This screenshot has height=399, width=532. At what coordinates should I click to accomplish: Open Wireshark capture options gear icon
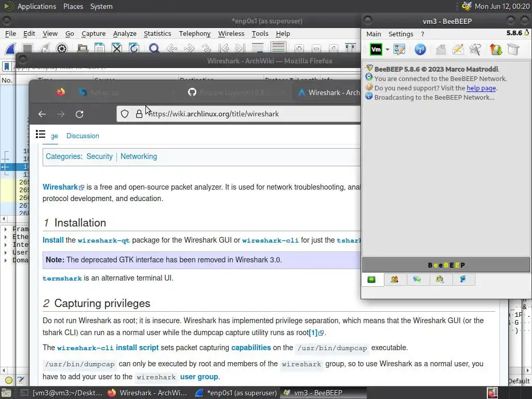point(62,48)
